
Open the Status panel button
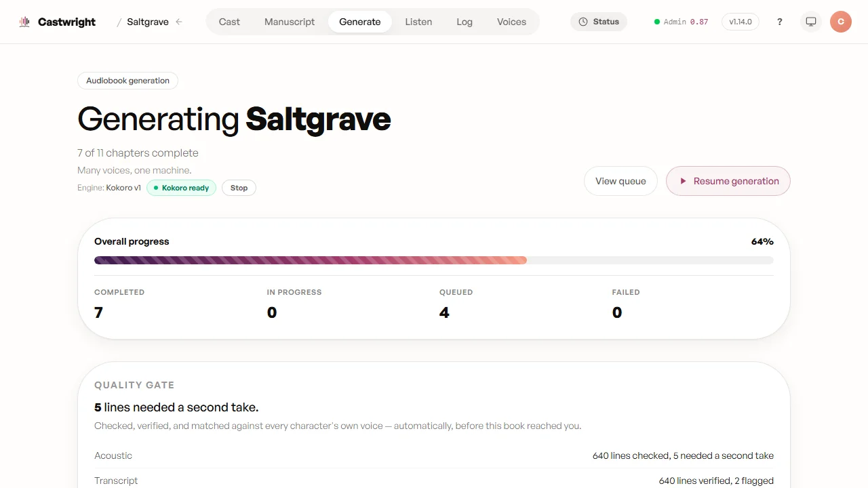point(599,22)
